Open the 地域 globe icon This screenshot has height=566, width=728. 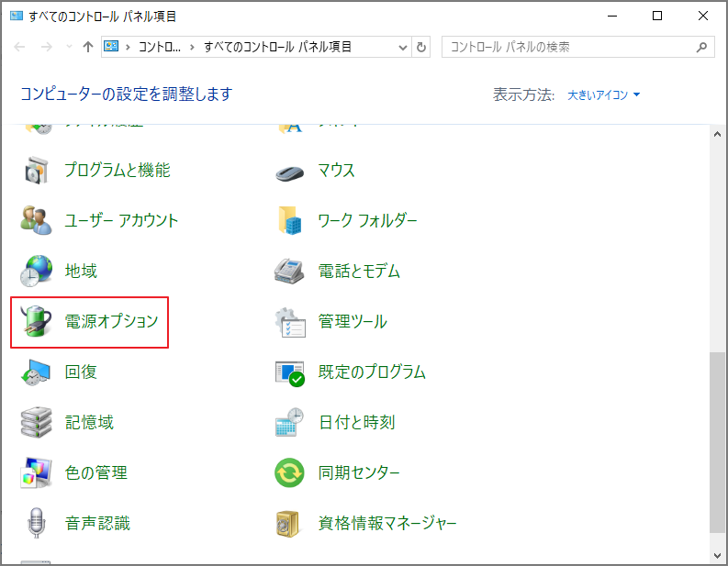36,271
